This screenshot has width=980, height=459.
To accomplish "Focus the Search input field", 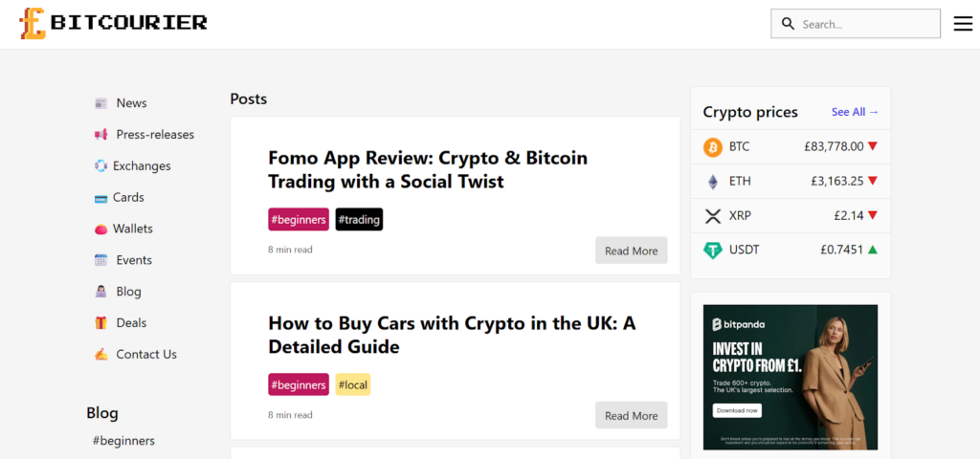I will tap(866, 24).
